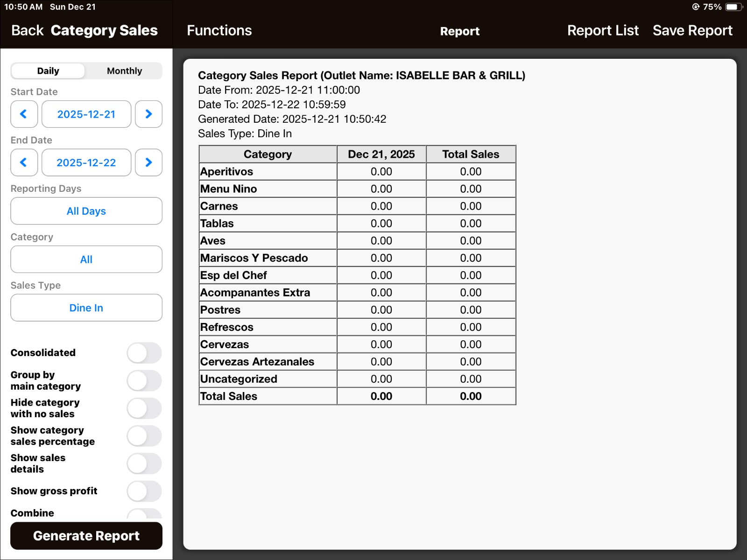Move End Date back with left arrow
The height and width of the screenshot is (560, 747).
[x=24, y=162]
